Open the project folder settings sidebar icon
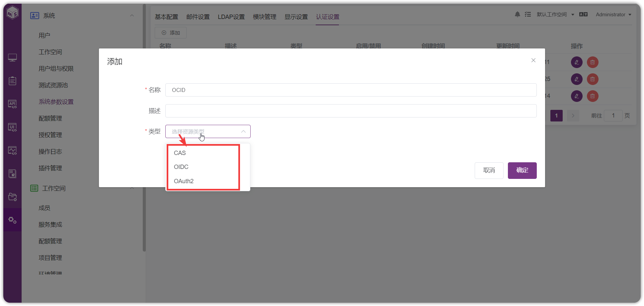This screenshot has height=306, width=644. coord(13,197)
